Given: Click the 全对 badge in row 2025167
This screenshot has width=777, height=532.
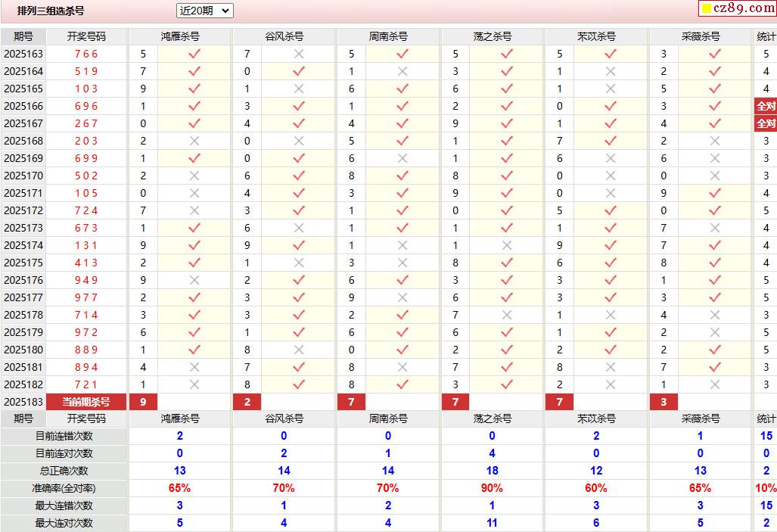Looking at the screenshot, I should coord(766,123).
